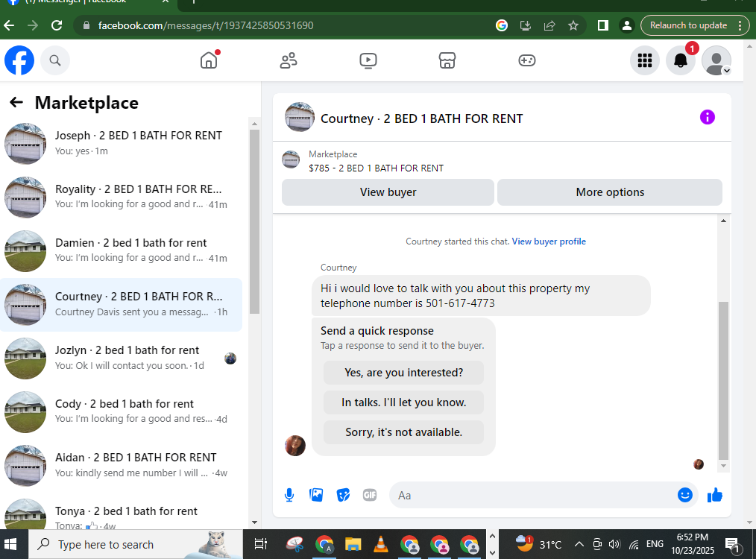Send a thumbs-up like
The width and height of the screenshot is (756, 559).
715,495
